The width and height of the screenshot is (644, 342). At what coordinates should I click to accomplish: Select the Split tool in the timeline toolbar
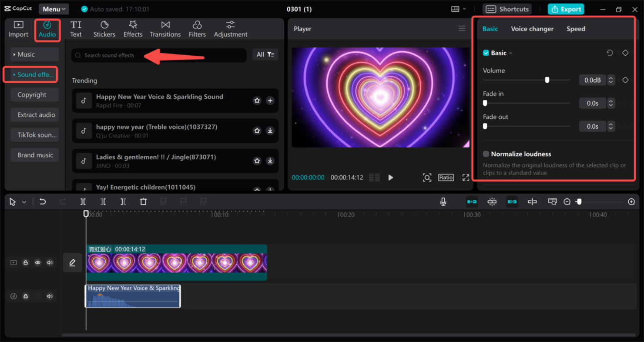coord(83,201)
